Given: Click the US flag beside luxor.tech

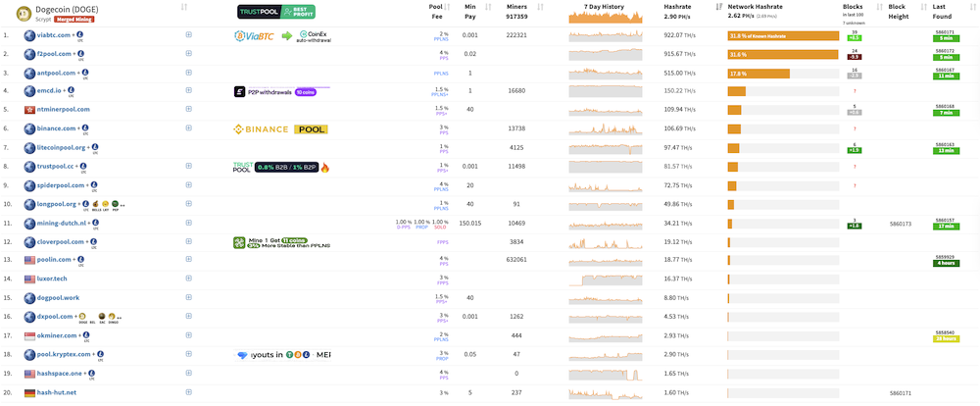Looking at the screenshot, I should [x=29, y=279].
